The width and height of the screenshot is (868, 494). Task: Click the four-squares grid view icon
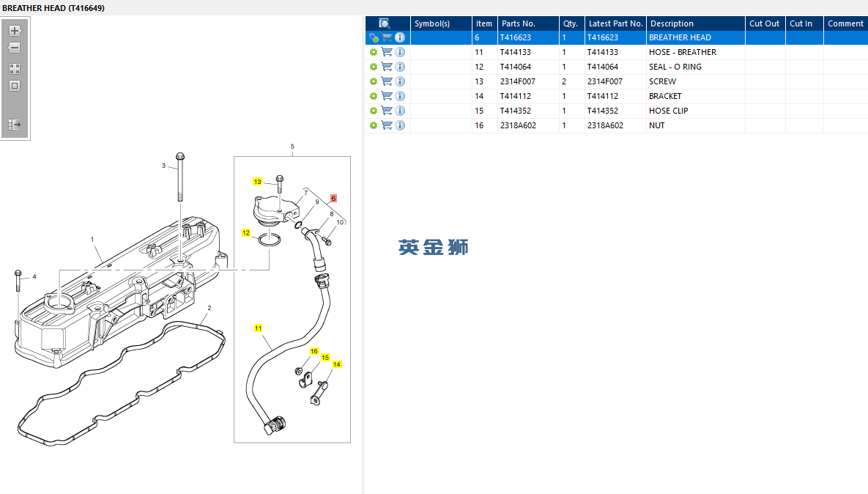click(15, 69)
